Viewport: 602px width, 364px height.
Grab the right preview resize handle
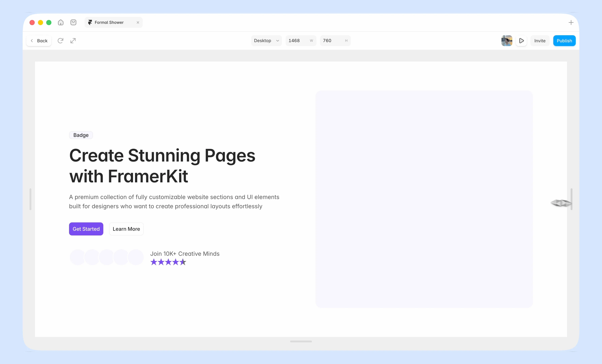(571, 199)
